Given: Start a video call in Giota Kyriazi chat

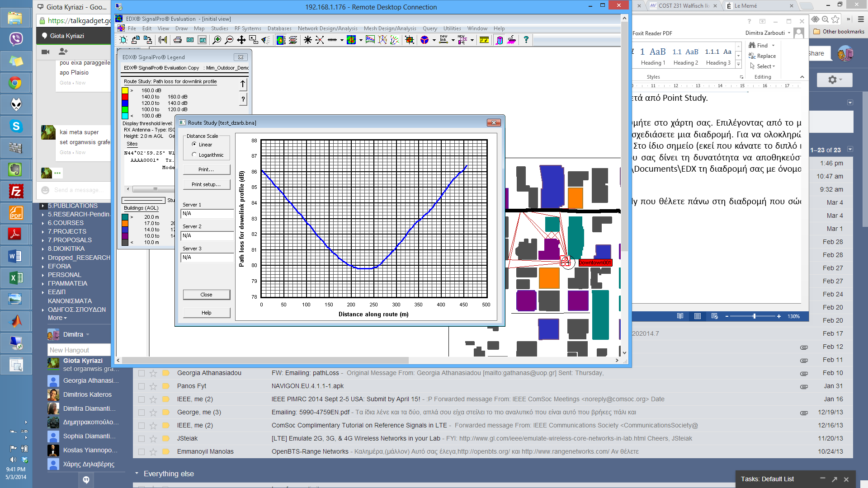Looking at the screenshot, I should (45, 52).
